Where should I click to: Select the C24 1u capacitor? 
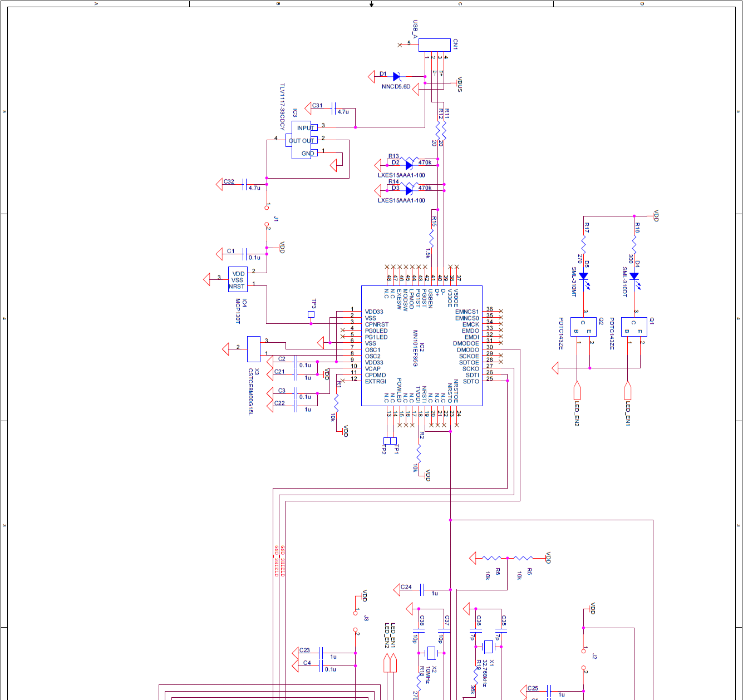[x=423, y=590]
